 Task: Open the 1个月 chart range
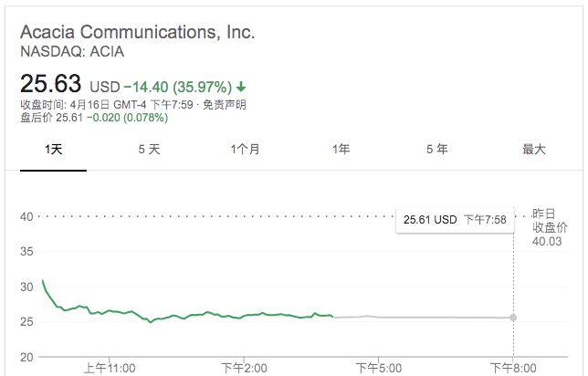(x=245, y=150)
